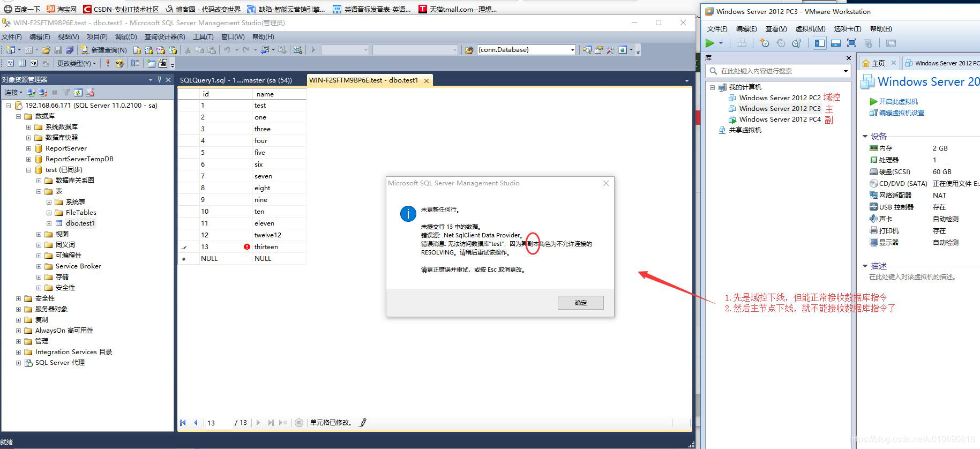
Task: Click the Add Table icon in query designer toolbar
Action: click(151, 63)
